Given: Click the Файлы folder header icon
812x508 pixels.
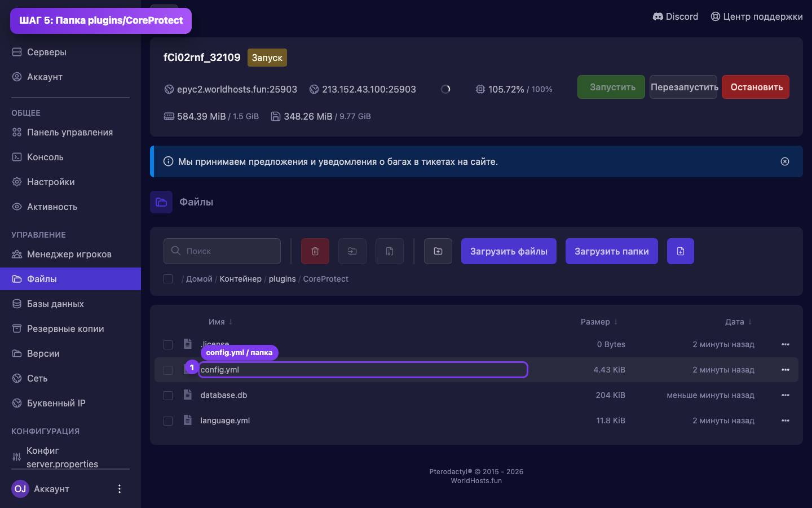Looking at the screenshot, I should coord(161,202).
